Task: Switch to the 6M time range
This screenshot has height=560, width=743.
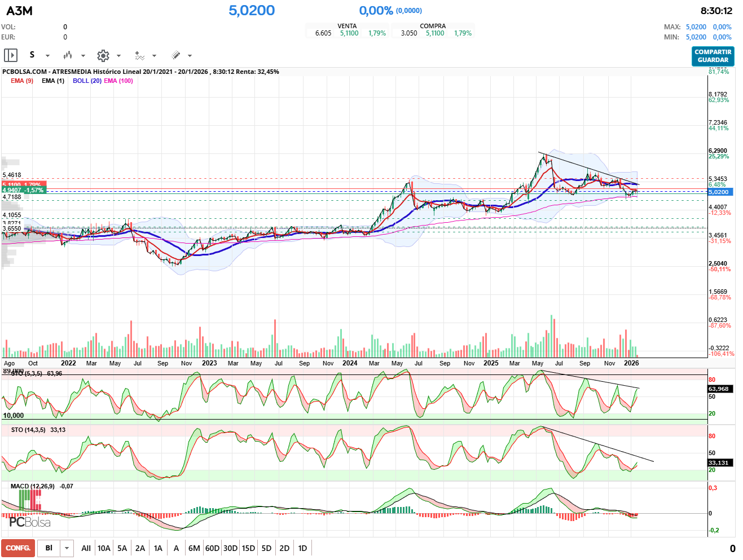Action: coord(194,548)
